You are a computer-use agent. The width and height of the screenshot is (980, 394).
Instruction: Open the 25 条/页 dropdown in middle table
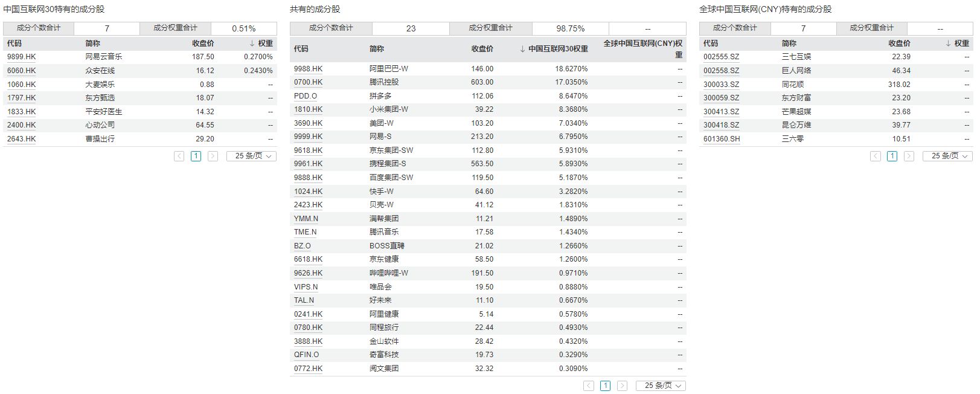[661, 386]
